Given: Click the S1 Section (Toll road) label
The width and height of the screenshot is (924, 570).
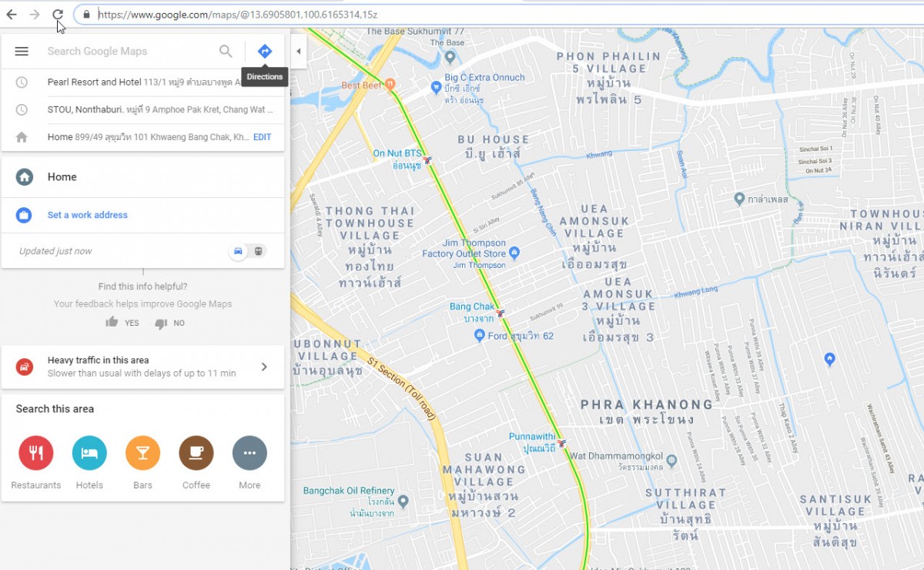Looking at the screenshot, I should [401, 388].
